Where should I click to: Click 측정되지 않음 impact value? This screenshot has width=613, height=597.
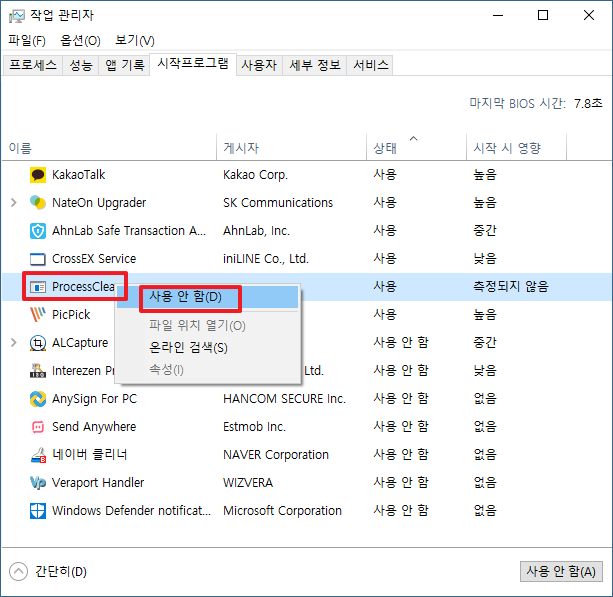click(x=511, y=287)
